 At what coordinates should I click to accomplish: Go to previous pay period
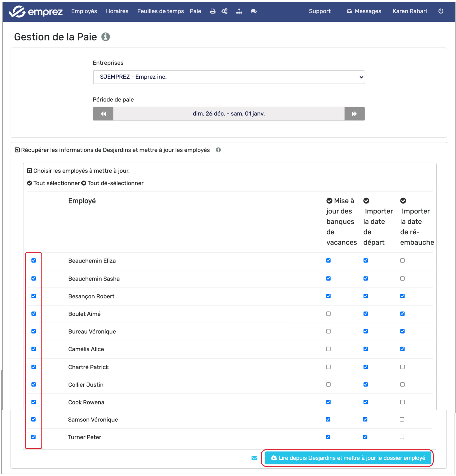tap(103, 114)
